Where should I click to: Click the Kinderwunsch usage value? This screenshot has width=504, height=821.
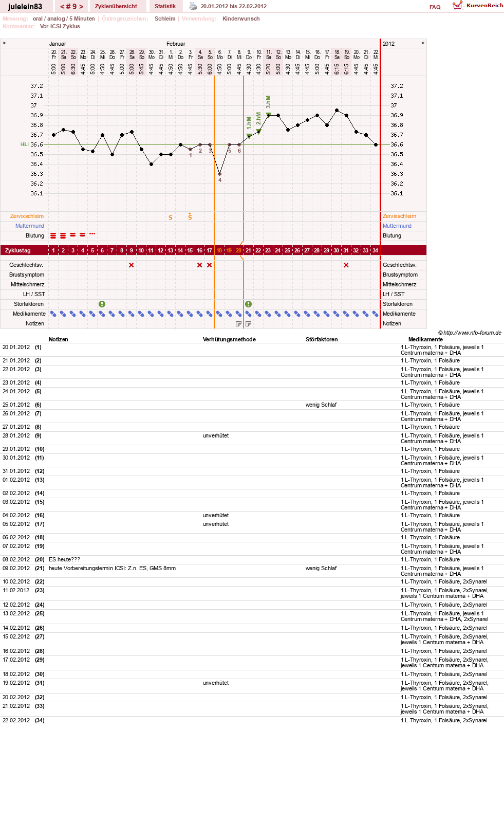(x=241, y=19)
